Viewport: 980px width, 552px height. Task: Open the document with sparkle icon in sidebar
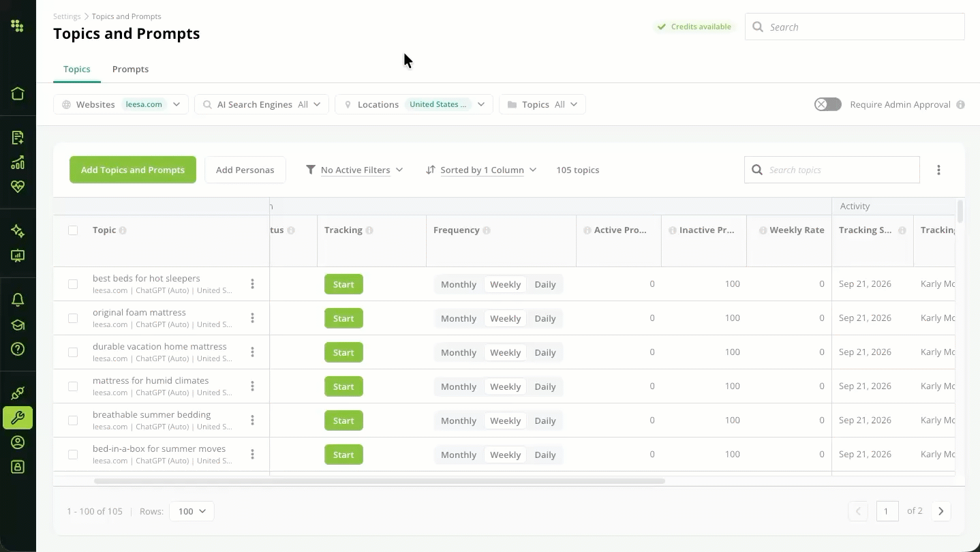point(18,138)
